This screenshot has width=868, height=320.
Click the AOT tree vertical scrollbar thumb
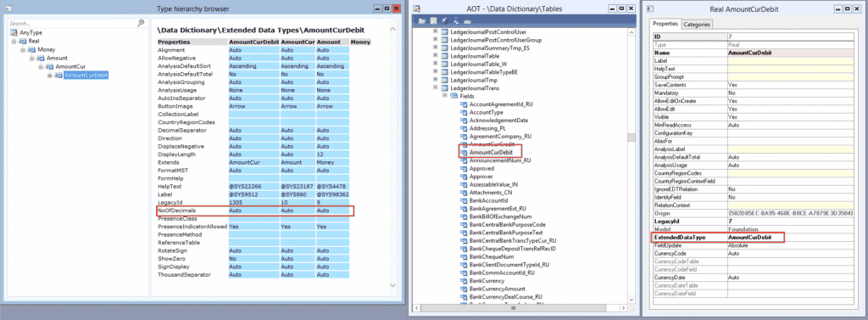point(631,138)
